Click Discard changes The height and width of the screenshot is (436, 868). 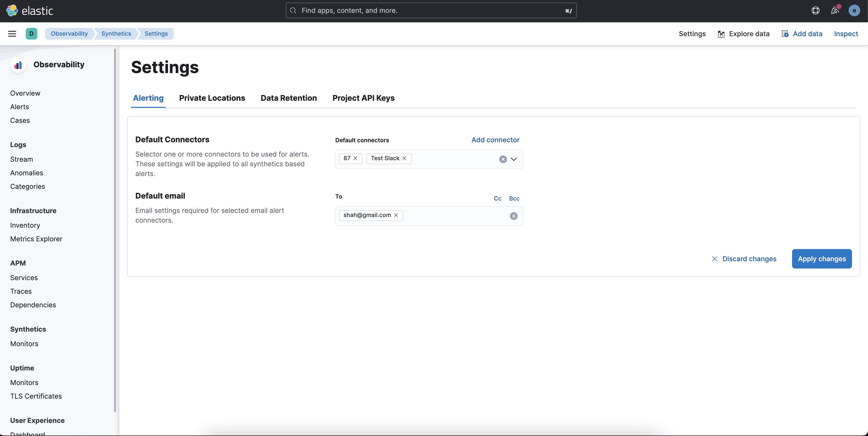point(744,259)
